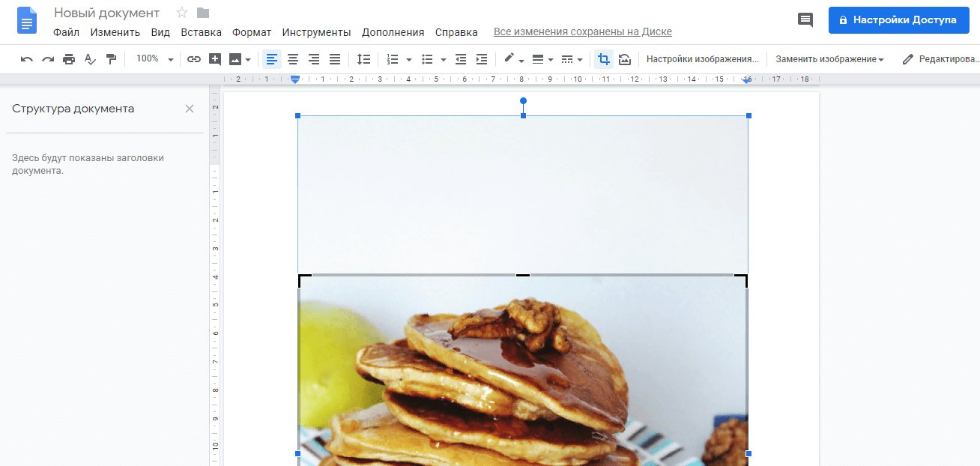Open the zoom level dropdown
980x466 pixels.
169,58
